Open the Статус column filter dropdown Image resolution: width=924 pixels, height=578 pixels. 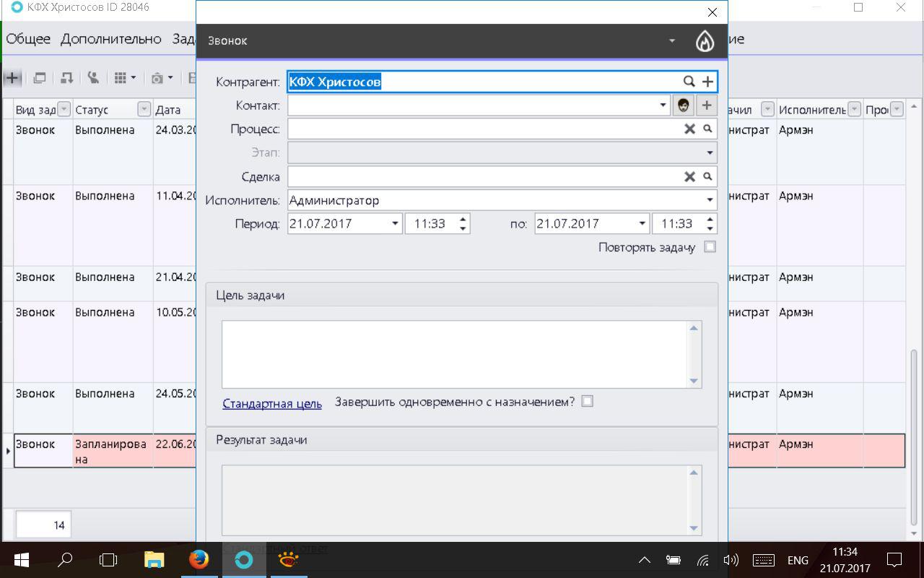click(144, 110)
